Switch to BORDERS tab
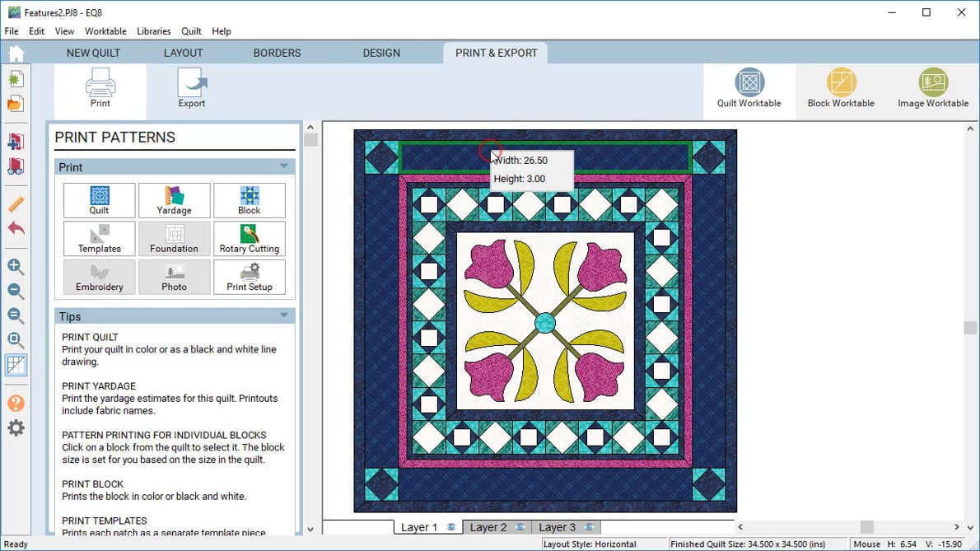980x551 pixels. pyautogui.click(x=277, y=53)
